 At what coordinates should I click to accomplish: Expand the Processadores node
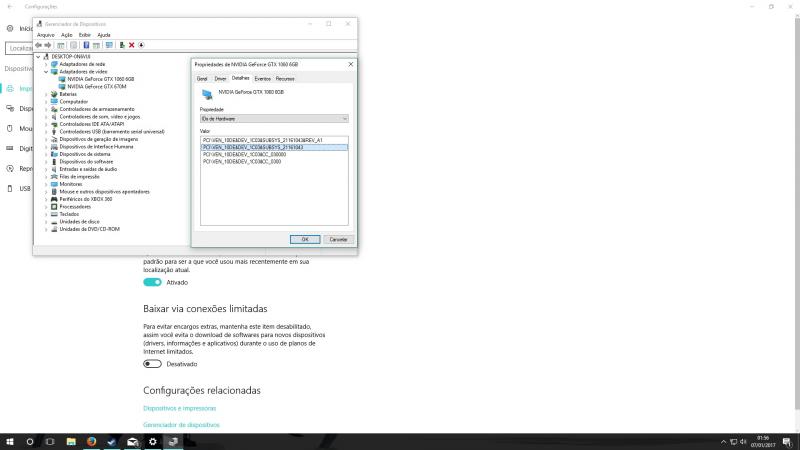pos(46,207)
